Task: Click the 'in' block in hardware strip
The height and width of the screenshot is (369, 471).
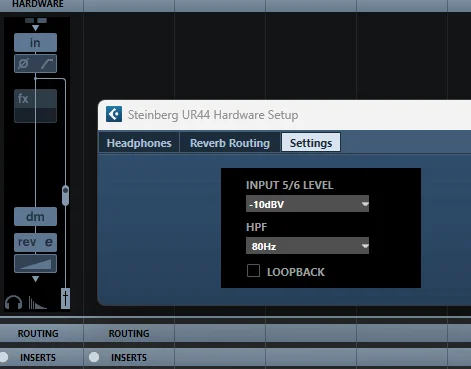Action: coord(35,43)
